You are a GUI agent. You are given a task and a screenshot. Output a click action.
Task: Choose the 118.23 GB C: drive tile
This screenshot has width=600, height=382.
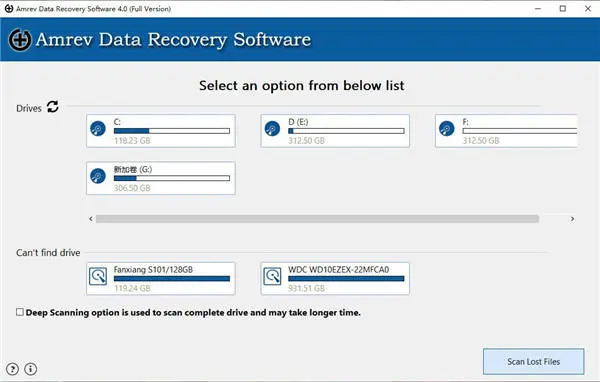click(x=161, y=131)
